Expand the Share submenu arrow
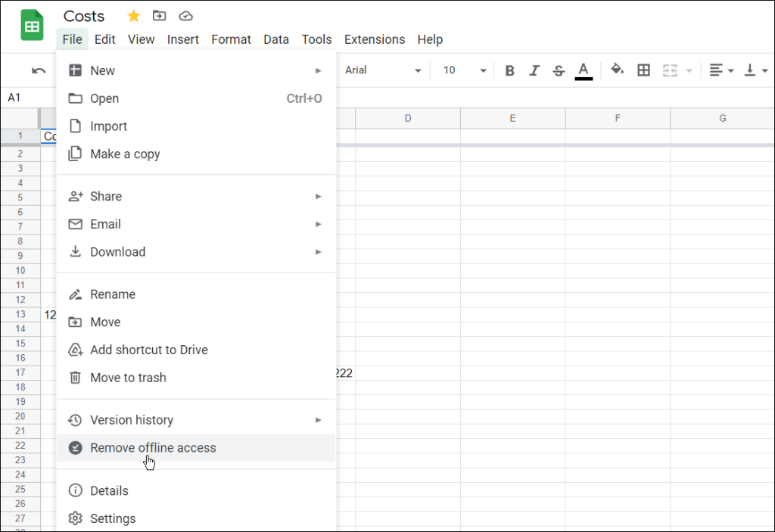The height and width of the screenshot is (532, 775). coord(319,196)
